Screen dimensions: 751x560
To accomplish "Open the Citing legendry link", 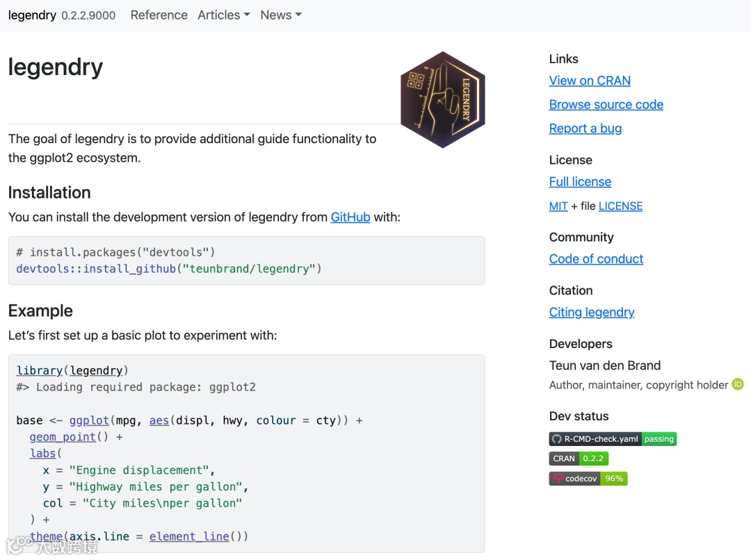I will [x=592, y=313].
